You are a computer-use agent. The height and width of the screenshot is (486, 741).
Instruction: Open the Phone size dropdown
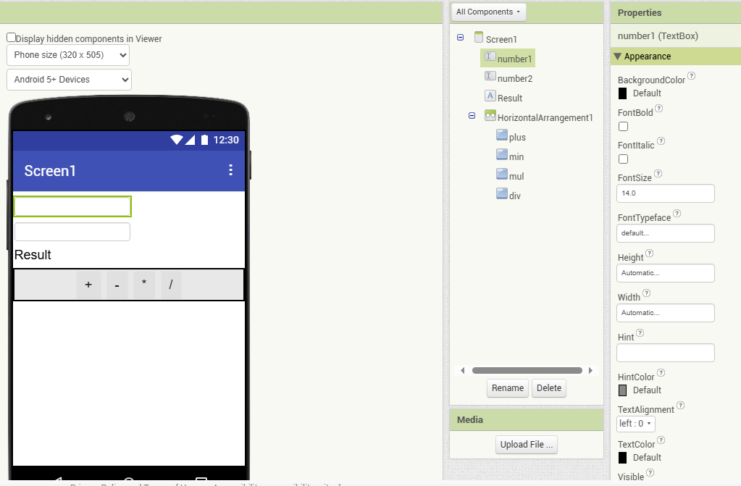68,55
